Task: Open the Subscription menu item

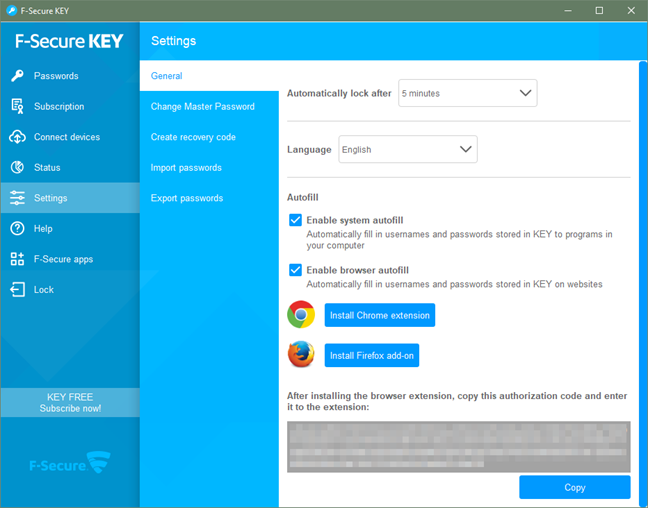Action: [x=70, y=106]
